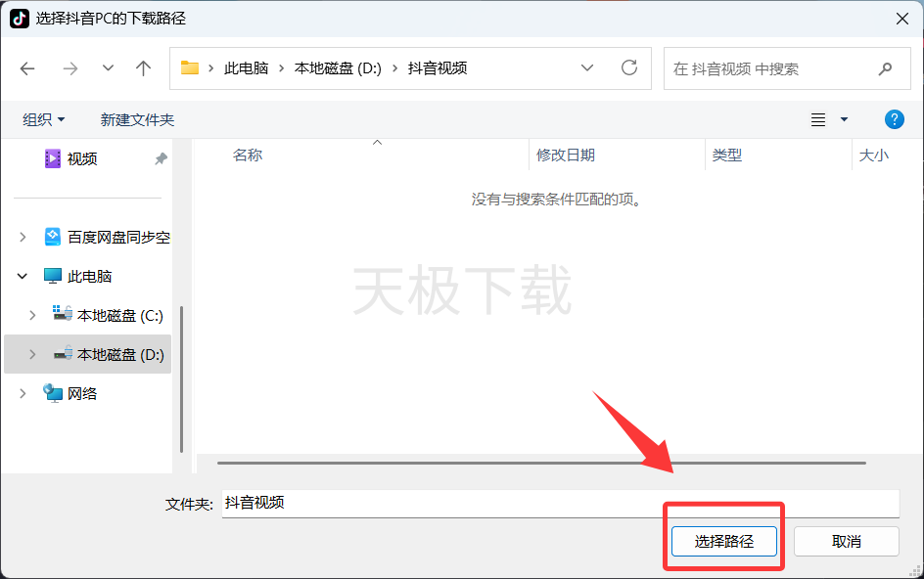Change the view layout icon
This screenshot has width=924, height=579.
click(818, 119)
